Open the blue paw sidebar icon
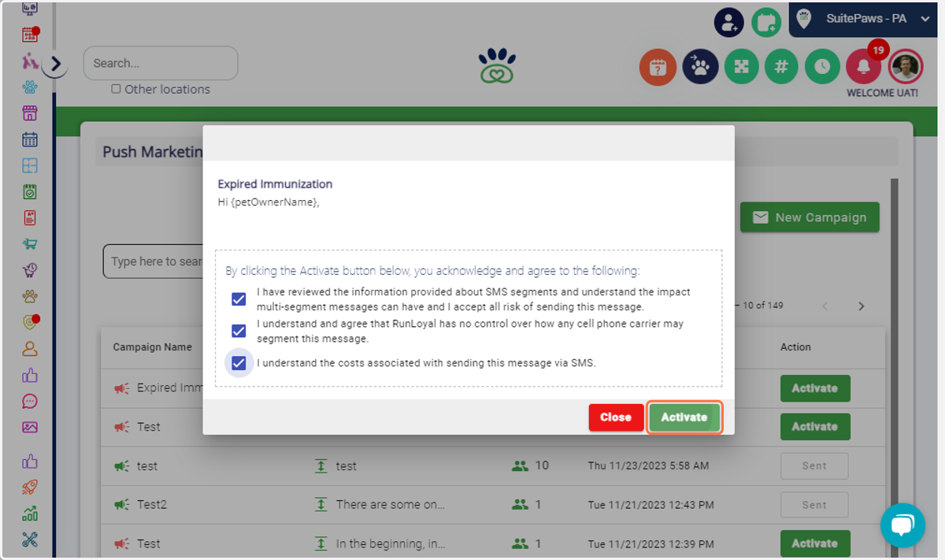Image resolution: width=945 pixels, height=560 pixels. 30,87
